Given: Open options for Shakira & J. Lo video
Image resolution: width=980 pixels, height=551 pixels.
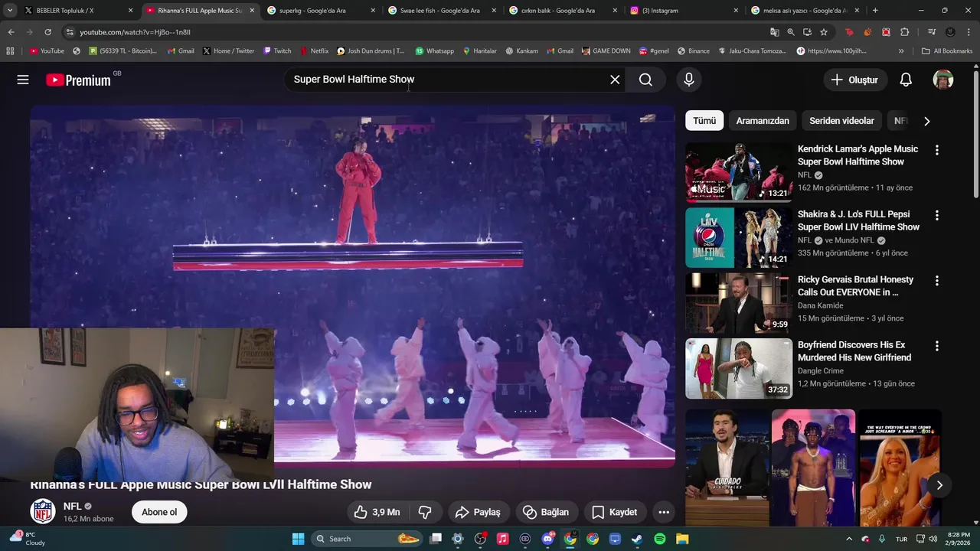Looking at the screenshot, I should [936, 216].
